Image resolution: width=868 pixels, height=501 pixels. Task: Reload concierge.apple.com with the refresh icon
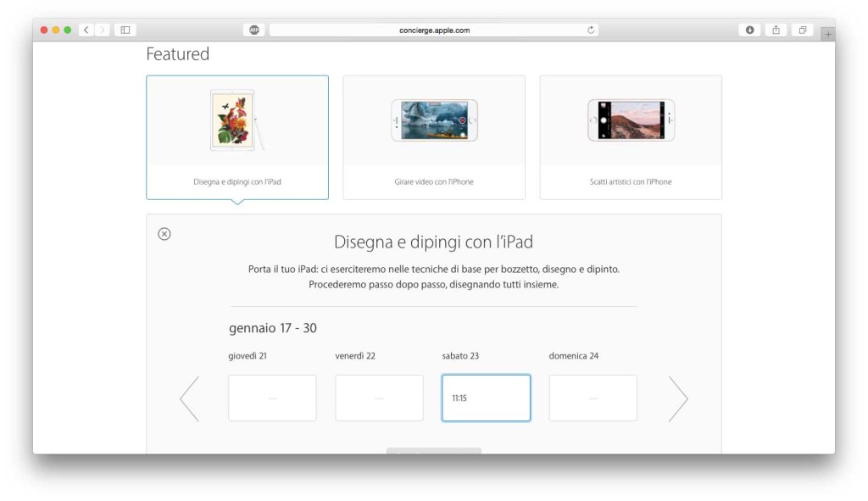(x=591, y=29)
